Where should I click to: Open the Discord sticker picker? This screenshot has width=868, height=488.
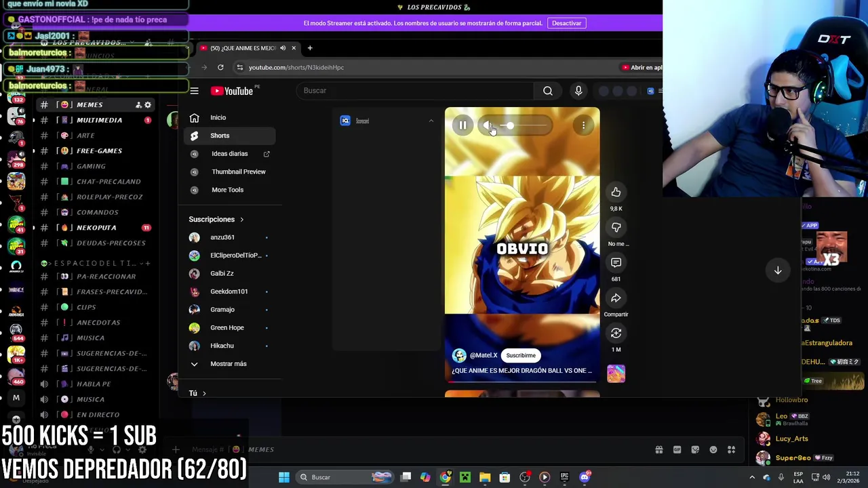(695, 450)
